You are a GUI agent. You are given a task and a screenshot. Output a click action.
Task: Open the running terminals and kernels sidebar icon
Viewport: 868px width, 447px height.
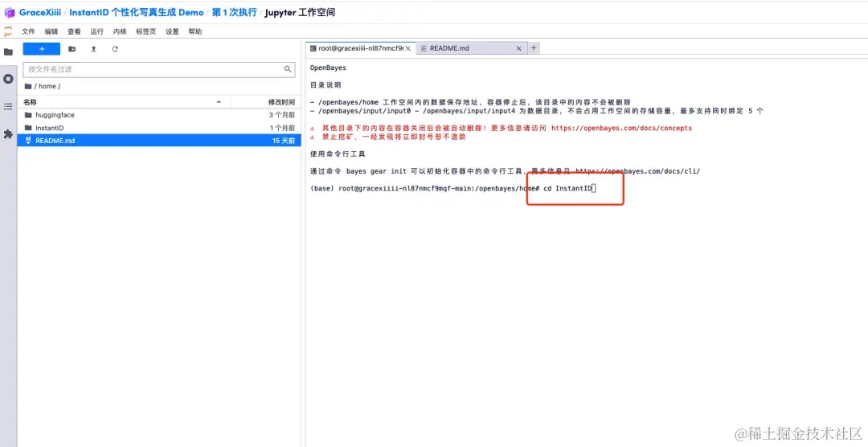8,80
